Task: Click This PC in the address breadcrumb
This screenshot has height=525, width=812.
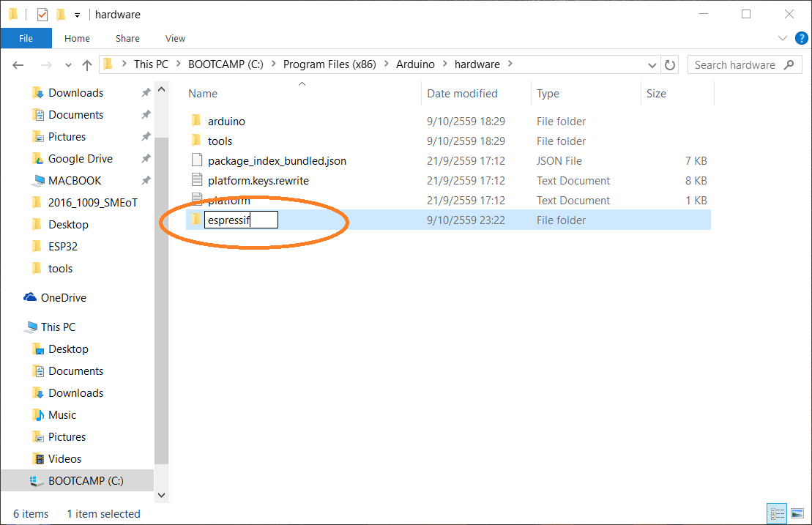Action: pos(151,64)
